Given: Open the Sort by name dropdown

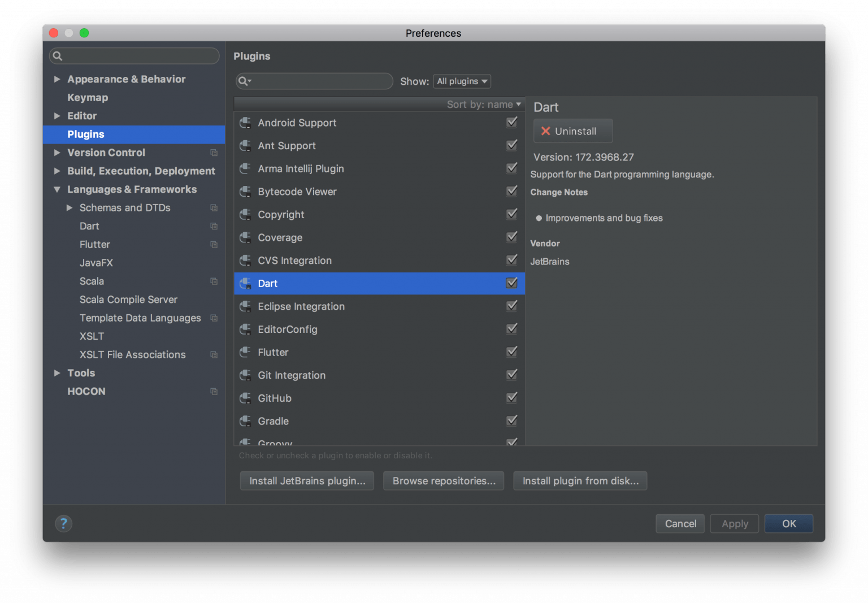Looking at the screenshot, I should click(484, 105).
